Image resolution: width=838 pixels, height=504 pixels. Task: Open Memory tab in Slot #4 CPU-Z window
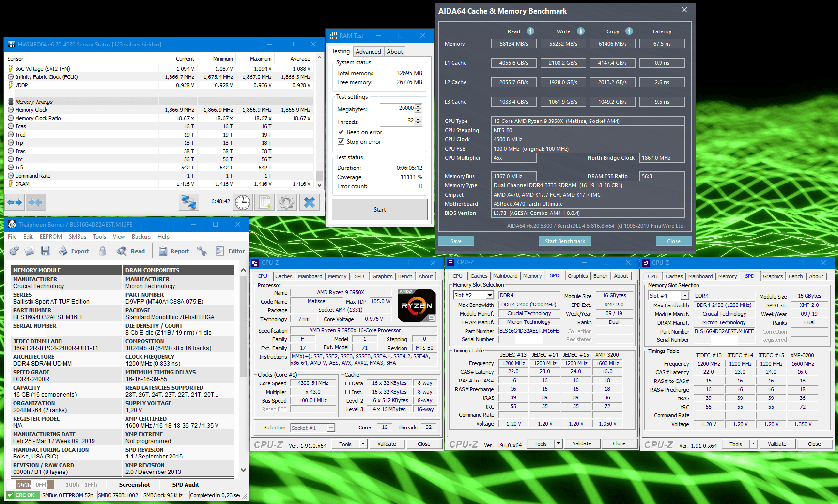[x=728, y=276]
